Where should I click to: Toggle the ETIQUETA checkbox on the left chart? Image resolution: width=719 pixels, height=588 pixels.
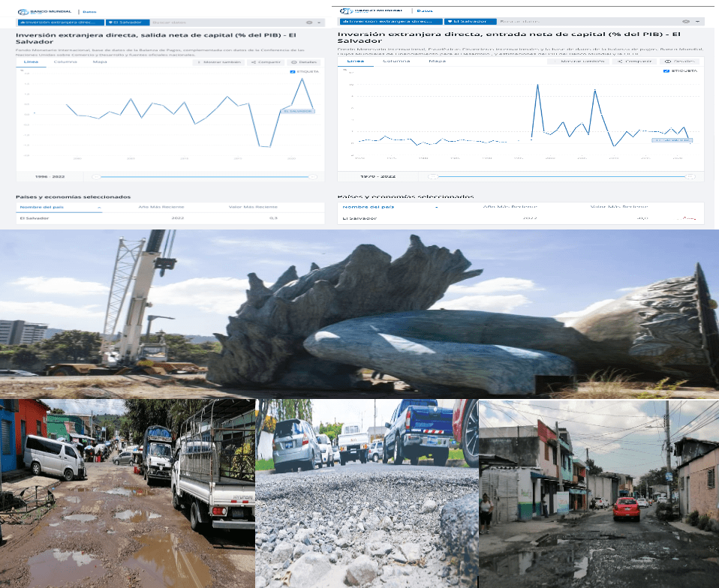point(292,71)
